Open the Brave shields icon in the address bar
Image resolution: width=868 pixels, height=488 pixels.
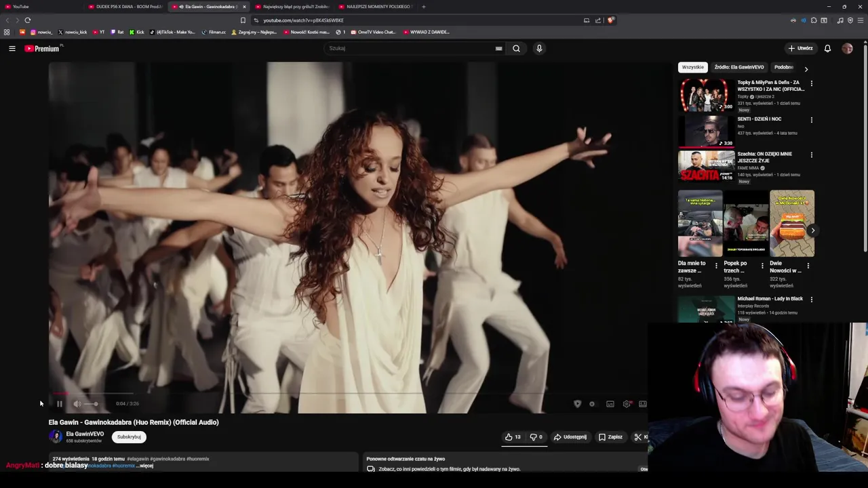click(610, 20)
